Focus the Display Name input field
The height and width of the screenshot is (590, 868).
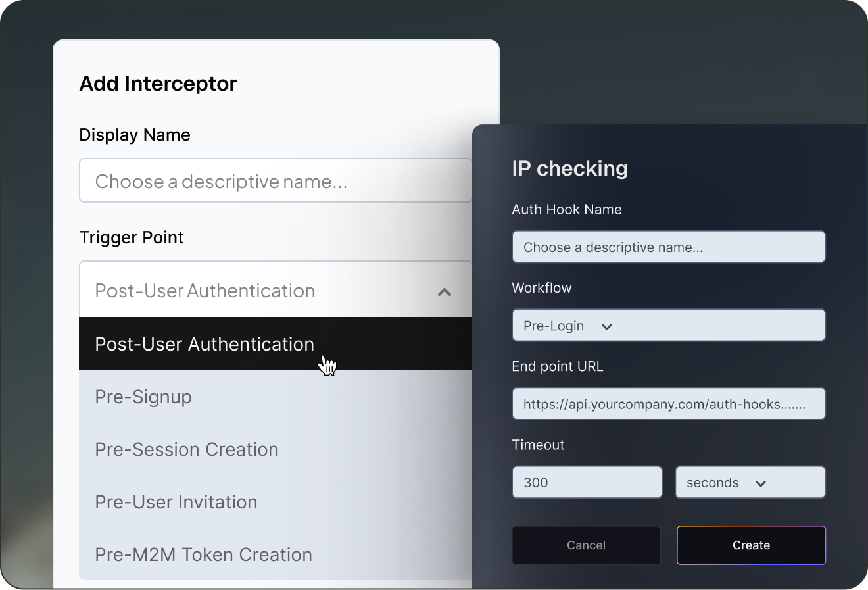276,180
